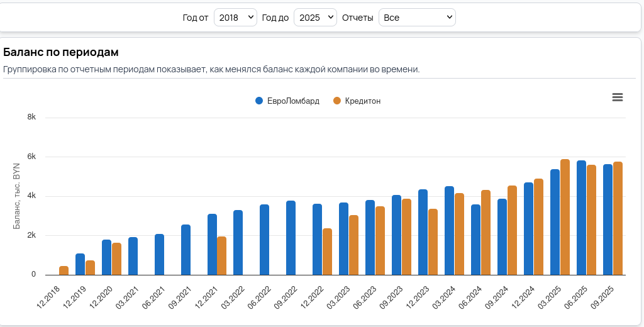The width and height of the screenshot is (644, 327).
Task: Click the blue ЕвроЛомбард bar for 06.2025
Action: (581, 218)
